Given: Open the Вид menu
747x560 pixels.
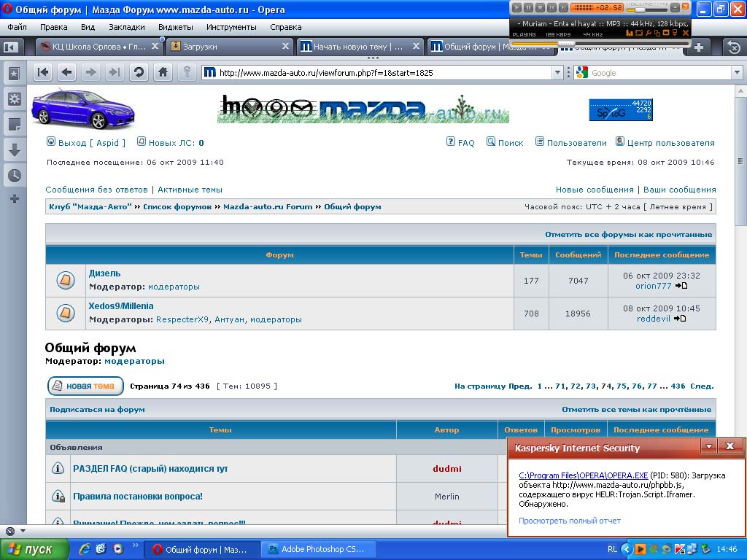Looking at the screenshot, I should pos(88,27).
